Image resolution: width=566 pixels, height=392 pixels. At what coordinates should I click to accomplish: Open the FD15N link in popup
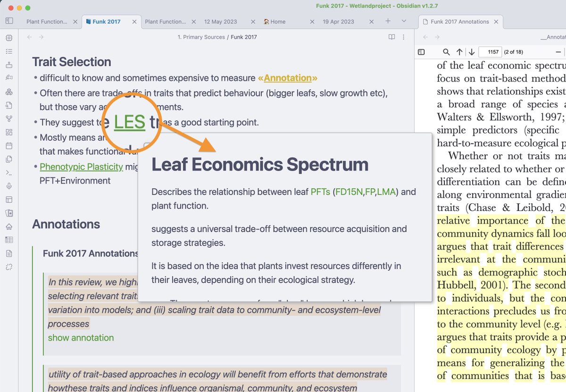click(x=350, y=192)
